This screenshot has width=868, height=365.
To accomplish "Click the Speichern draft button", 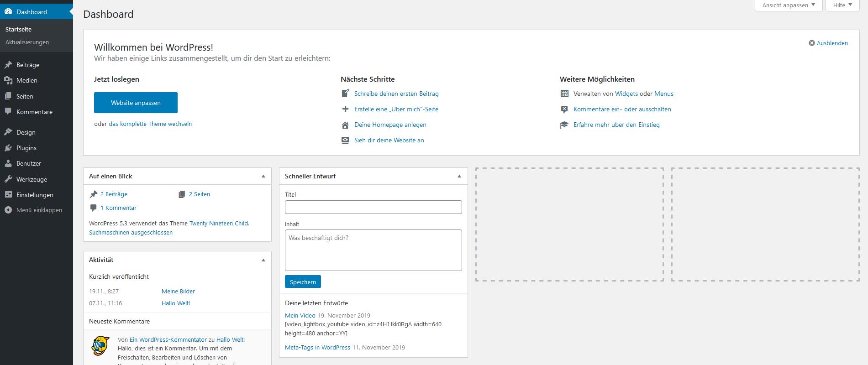I will tap(303, 282).
